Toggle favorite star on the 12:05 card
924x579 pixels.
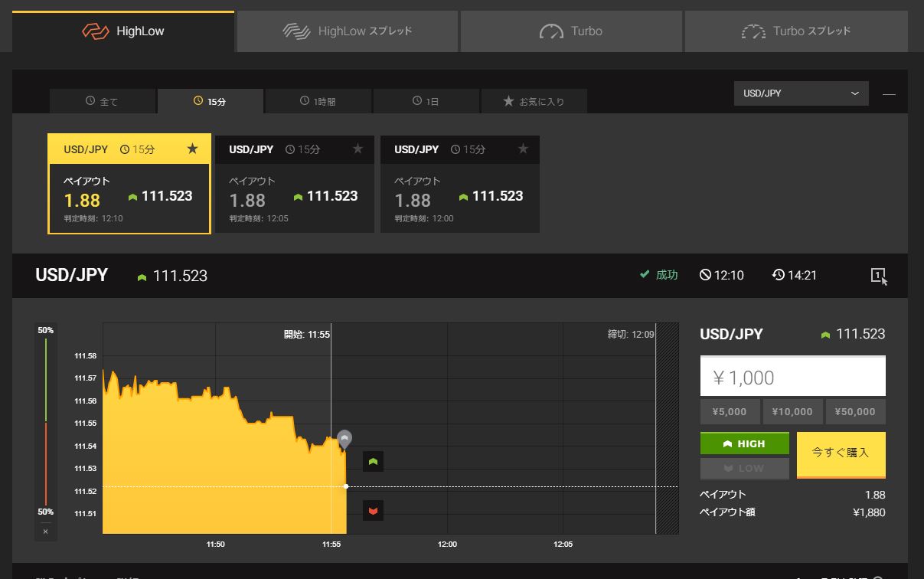[358, 149]
